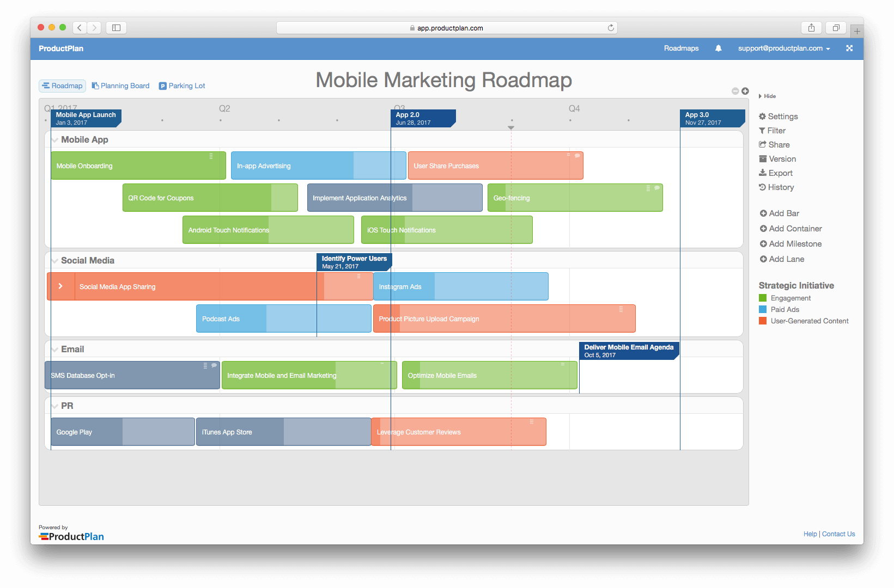Collapse the Mobile App lane
This screenshot has width=894, height=588.
[55, 140]
